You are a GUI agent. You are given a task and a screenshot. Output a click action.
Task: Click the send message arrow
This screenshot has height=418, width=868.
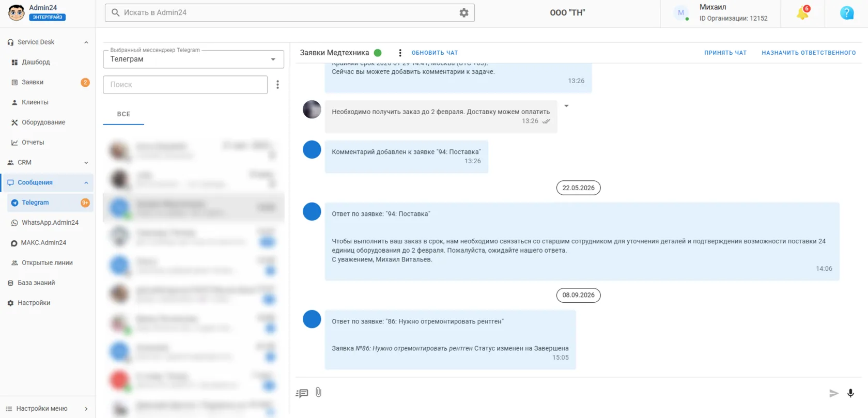(833, 393)
